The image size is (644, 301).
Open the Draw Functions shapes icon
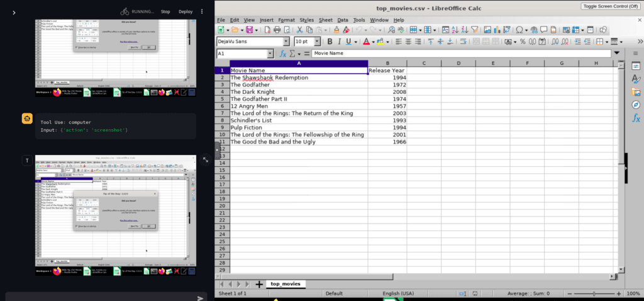click(x=603, y=30)
